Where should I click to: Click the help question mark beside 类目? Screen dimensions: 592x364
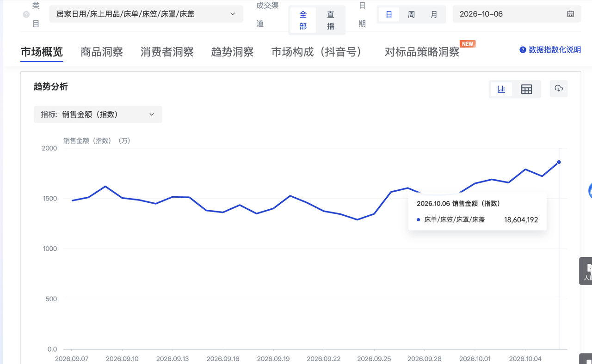[26, 14]
